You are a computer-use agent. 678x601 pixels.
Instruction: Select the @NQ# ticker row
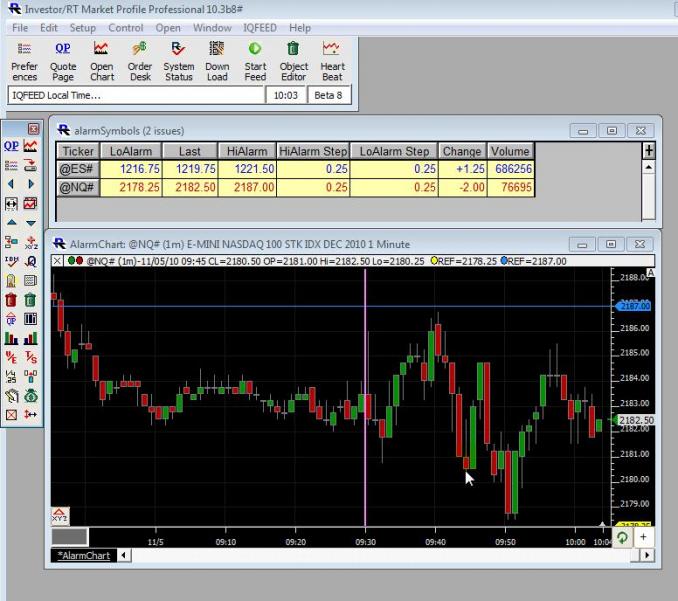point(295,187)
